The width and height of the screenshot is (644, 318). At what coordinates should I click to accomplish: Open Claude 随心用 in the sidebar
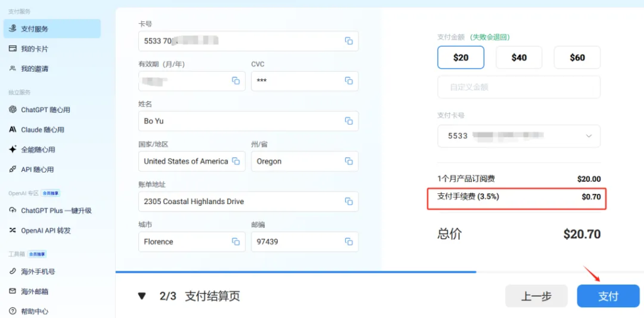pos(42,130)
